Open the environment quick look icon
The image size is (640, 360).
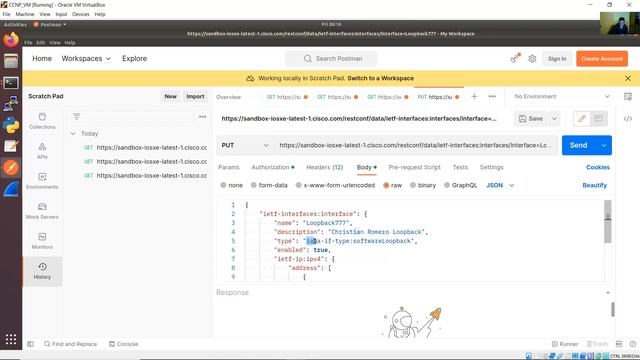coord(628,97)
